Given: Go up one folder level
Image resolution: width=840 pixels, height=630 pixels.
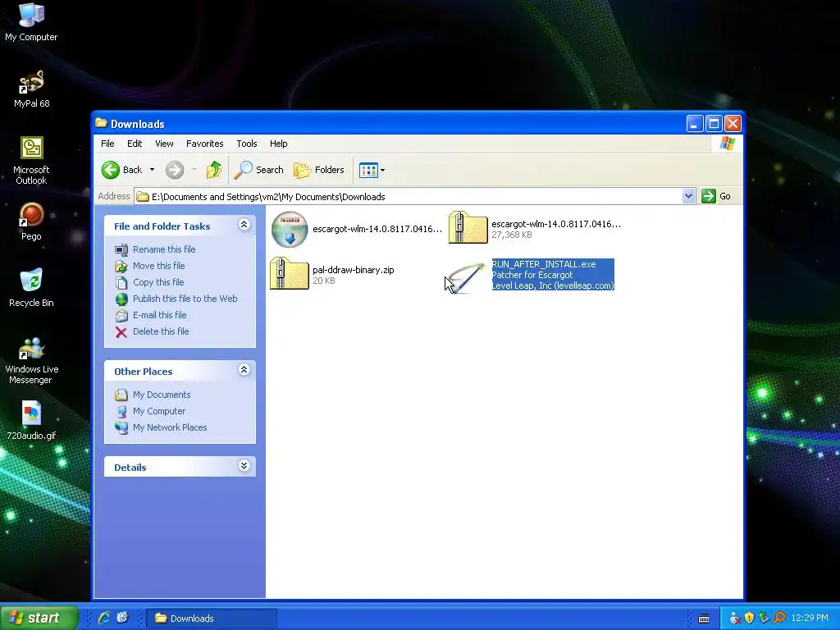Looking at the screenshot, I should point(214,170).
